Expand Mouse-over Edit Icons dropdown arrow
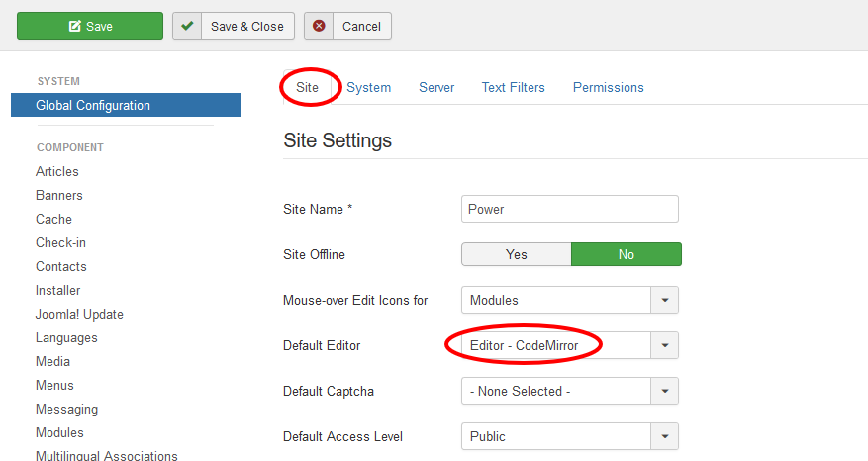Viewport: 868px width, 461px height. [664, 300]
